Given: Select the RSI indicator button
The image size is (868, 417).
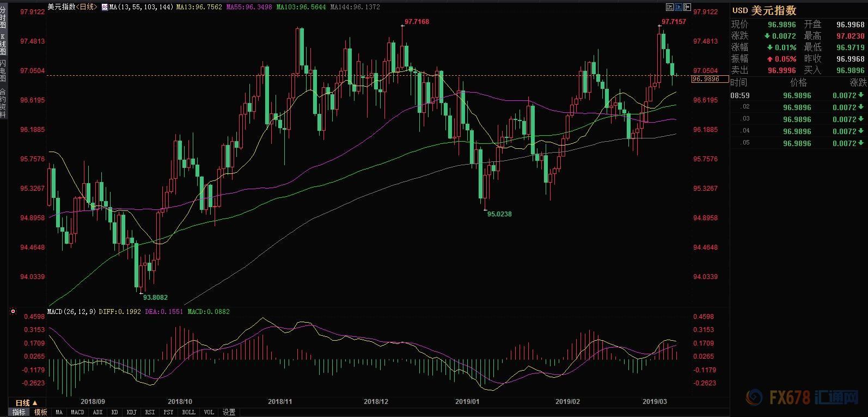Looking at the screenshot, I should click(x=150, y=412).
